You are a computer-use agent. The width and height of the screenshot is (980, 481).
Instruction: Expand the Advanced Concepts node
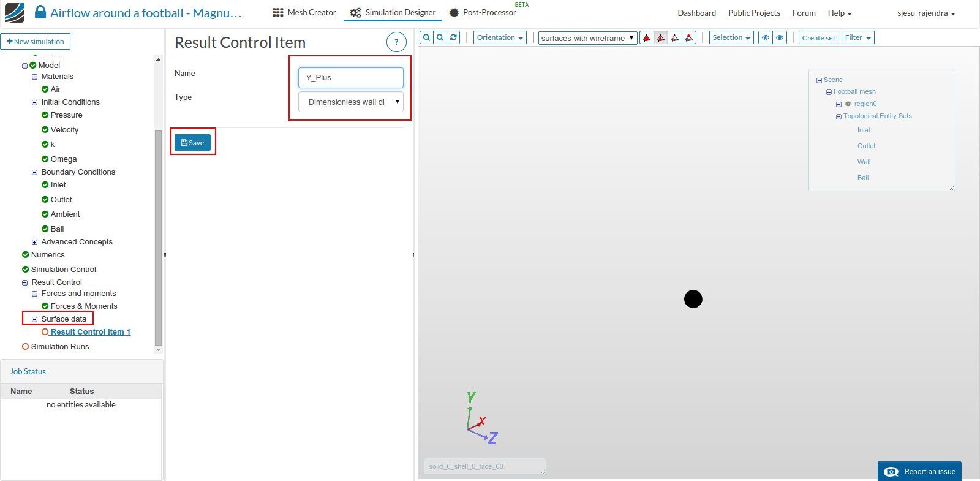pyautogui.click(x=35, y=243)
